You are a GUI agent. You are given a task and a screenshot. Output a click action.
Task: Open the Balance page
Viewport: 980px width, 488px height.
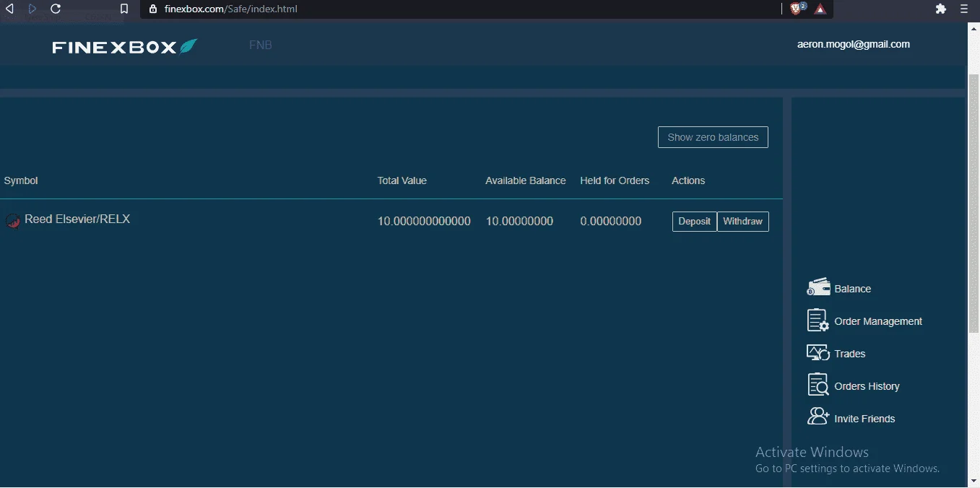point(853,289)
